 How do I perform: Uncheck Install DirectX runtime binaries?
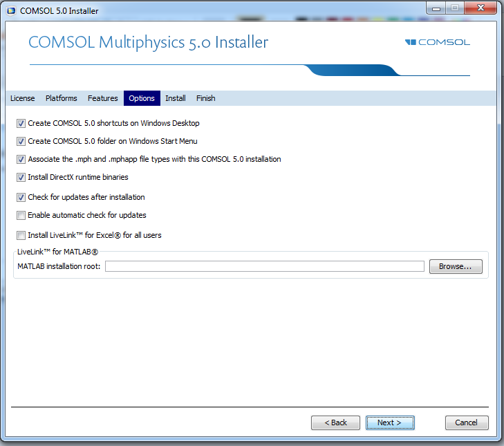[21, 178]
